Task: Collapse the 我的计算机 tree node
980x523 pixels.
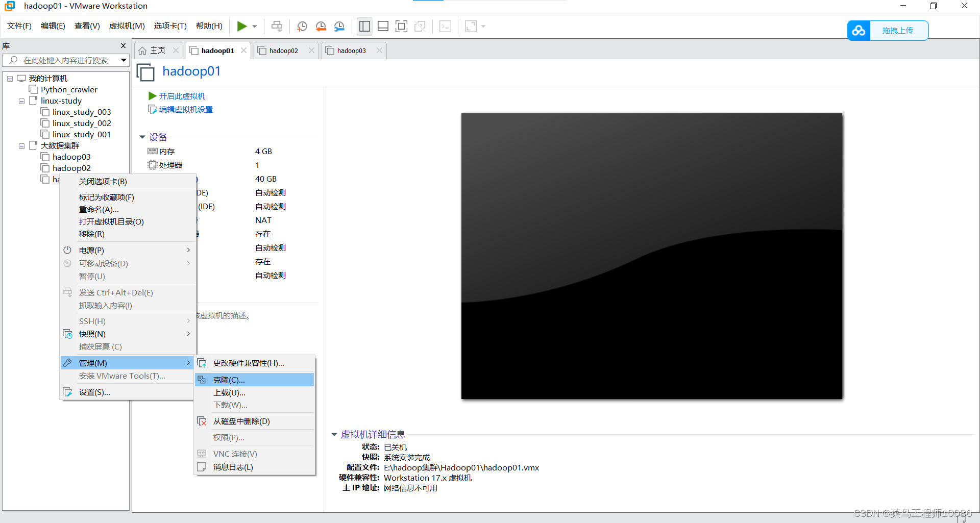Action: tap(10, 79)
